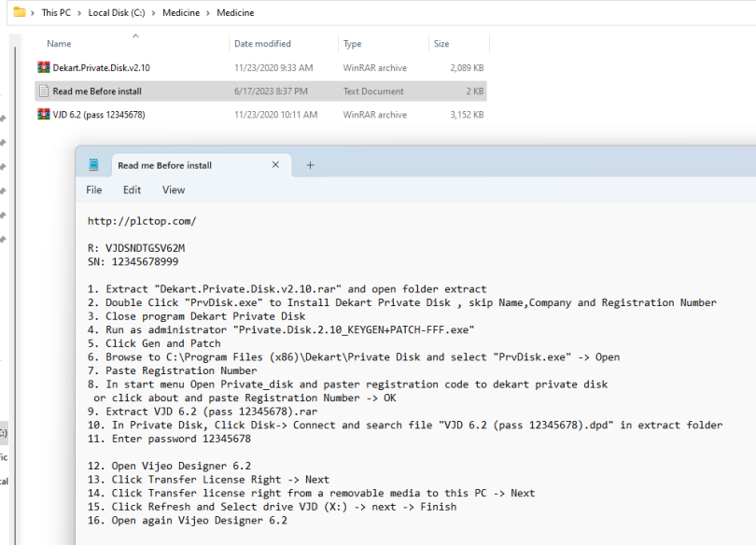Click the Notepad icon on the open tab
Viewport: 756px width, 545px height.
click(93, 164)
